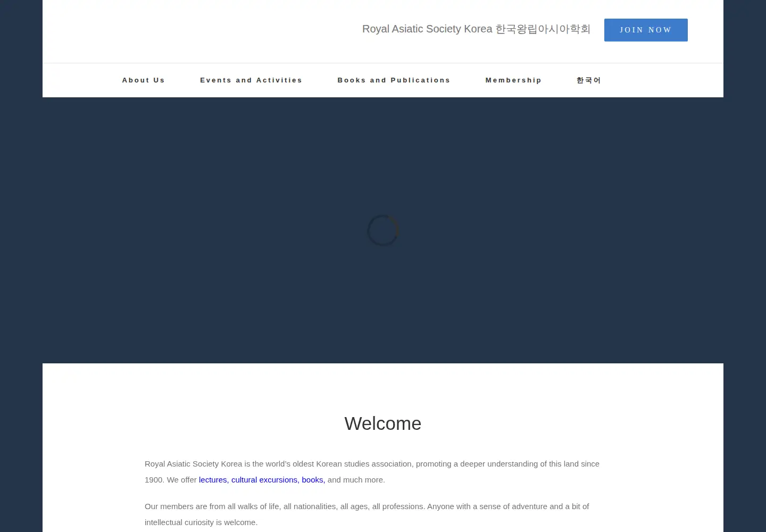Click the paragraph starting 'Our members are from'

coord(367,514)
